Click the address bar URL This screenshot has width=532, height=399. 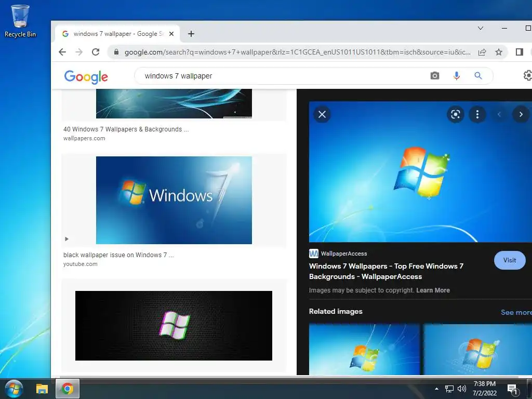click(x=298, y=52)
